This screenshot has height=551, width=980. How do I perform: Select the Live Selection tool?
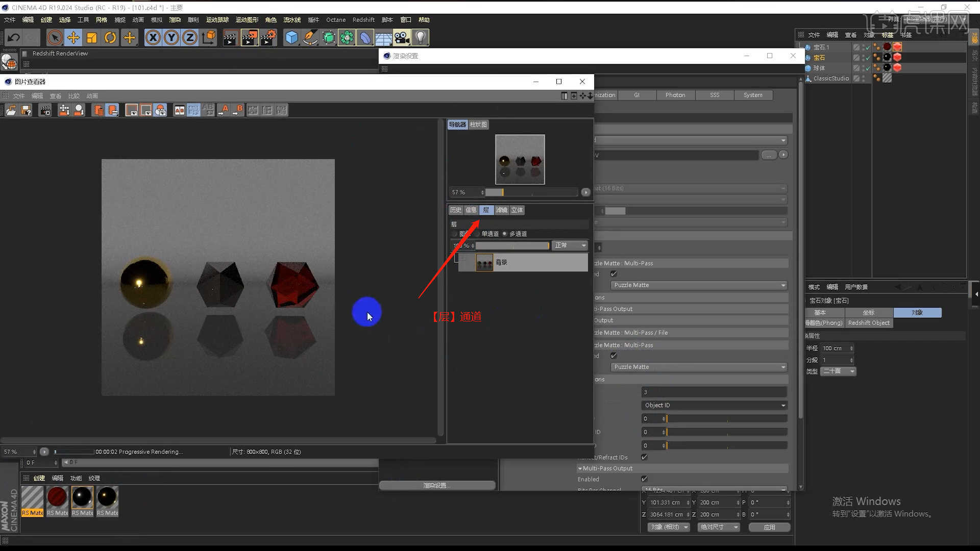[55, 37]
